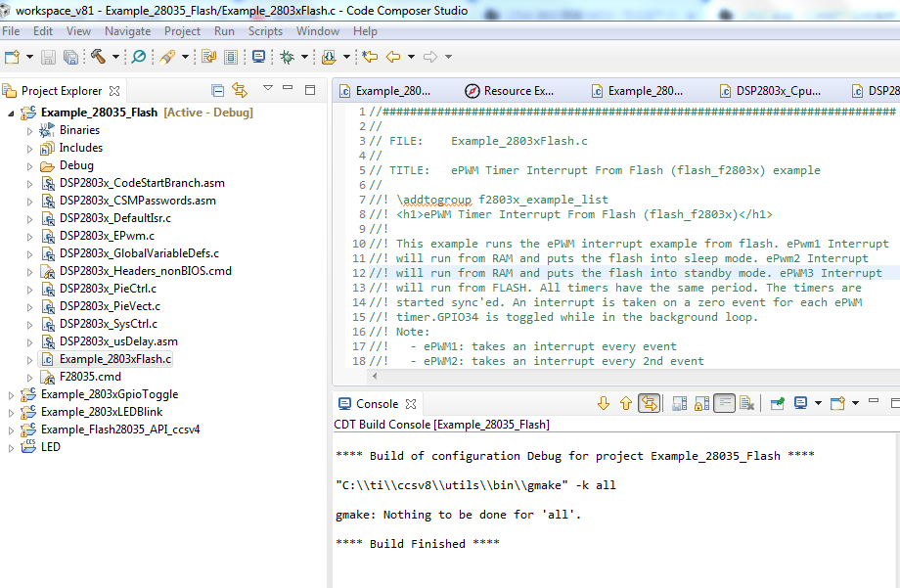Image resolution: width=900 pixels, height=588 pixels.
Task: Click the editor horizontal scrollbar left arrow
Action: pyautogui.click(x=375, y=376)
